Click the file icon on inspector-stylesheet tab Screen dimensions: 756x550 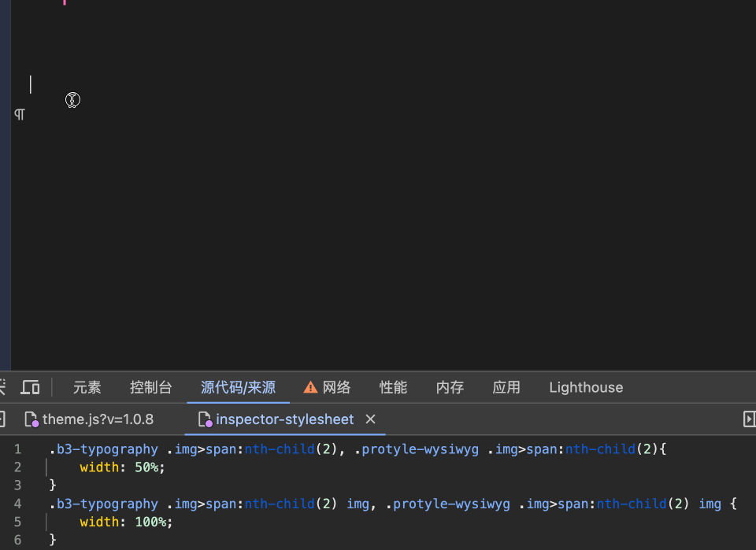(205, 419)
